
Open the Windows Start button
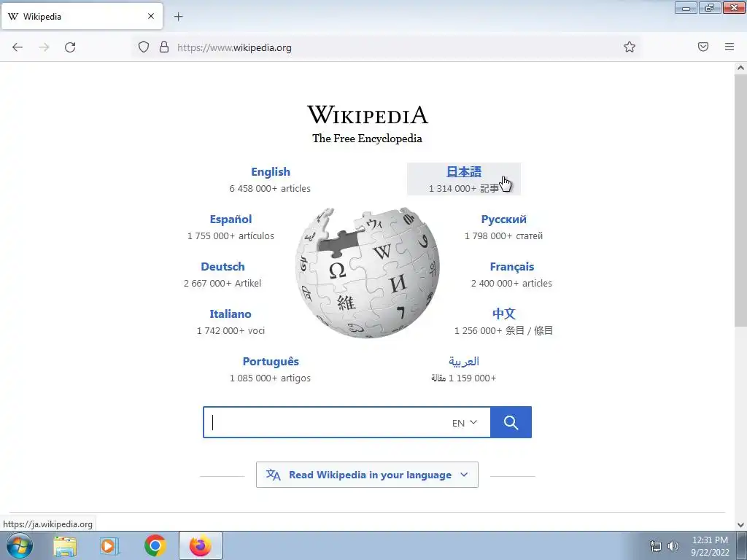click(x=19, y=545)
